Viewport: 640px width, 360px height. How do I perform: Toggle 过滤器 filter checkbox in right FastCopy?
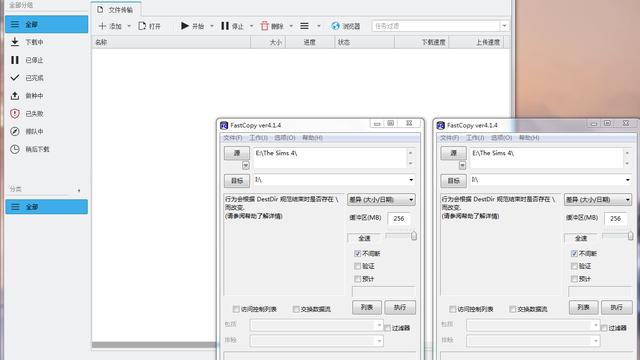tap(604, 328)
